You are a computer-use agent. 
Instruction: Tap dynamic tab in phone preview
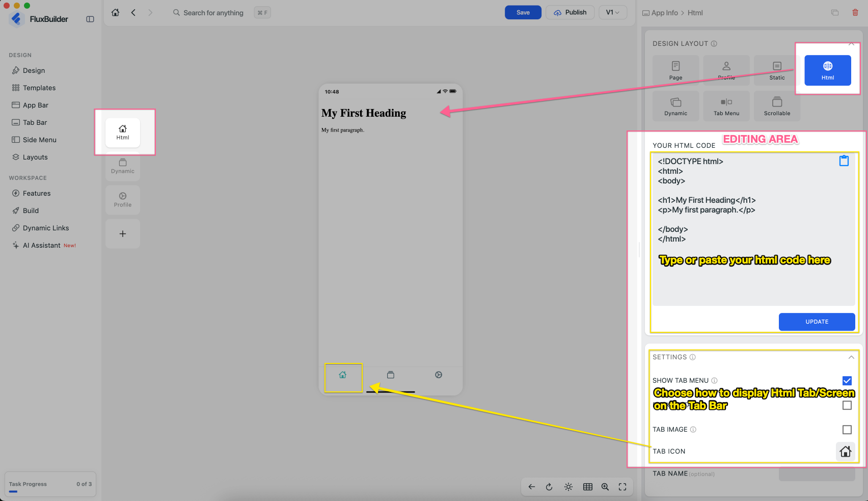tap(391, 375)
